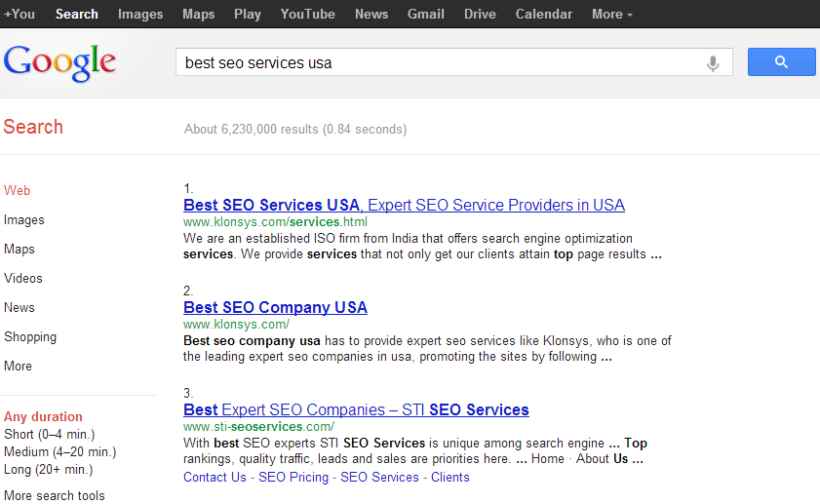Image resolution: width=820 pixels, height=504 pixels.
Task: Filter by Medium (4–20 min.) duration
Action: pos(59,451)
